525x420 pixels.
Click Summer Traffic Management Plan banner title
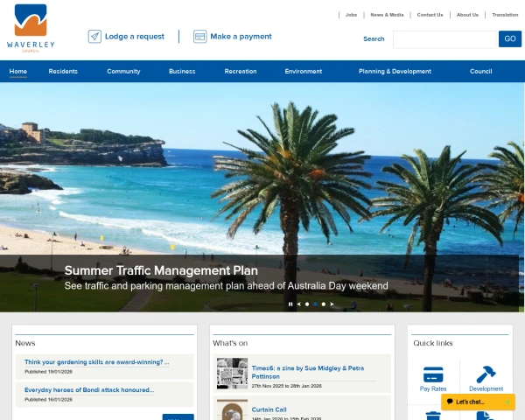161,270
